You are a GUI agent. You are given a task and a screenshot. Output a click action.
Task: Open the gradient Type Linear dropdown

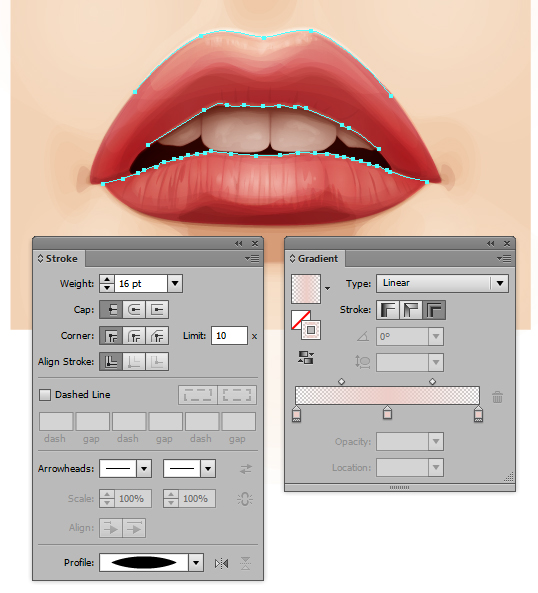(442, 283)
